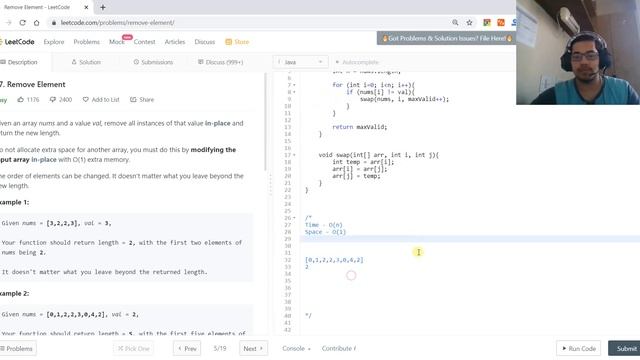Image resolution: width=640 pixels, height=360 pixels.
Task: Go to the Next problem
Action: [x=253, y=349]
